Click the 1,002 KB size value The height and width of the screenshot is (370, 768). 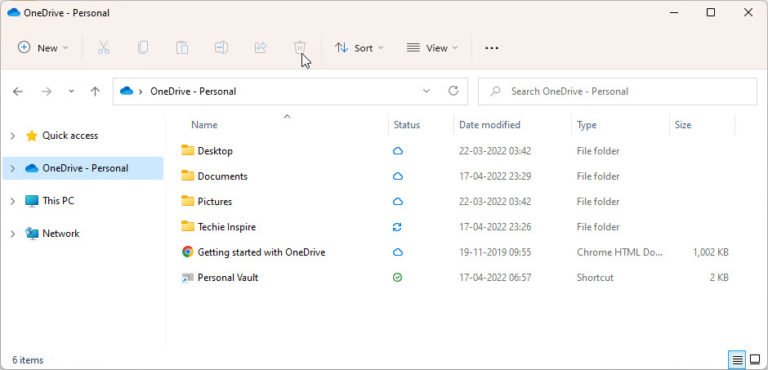pos(711,252)
